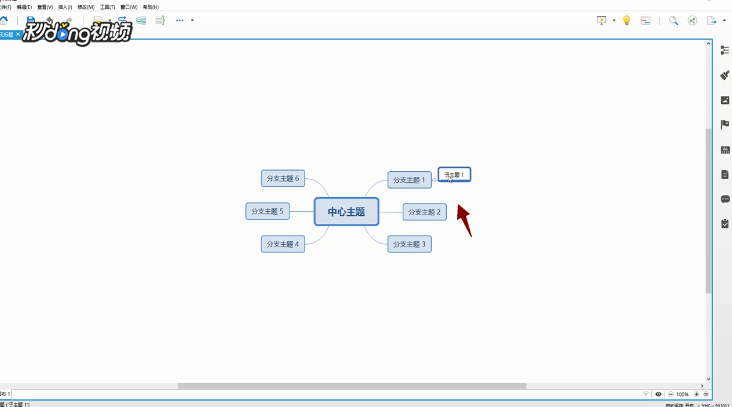Click the blue more-options ellipsis icon

coord(180,21)
